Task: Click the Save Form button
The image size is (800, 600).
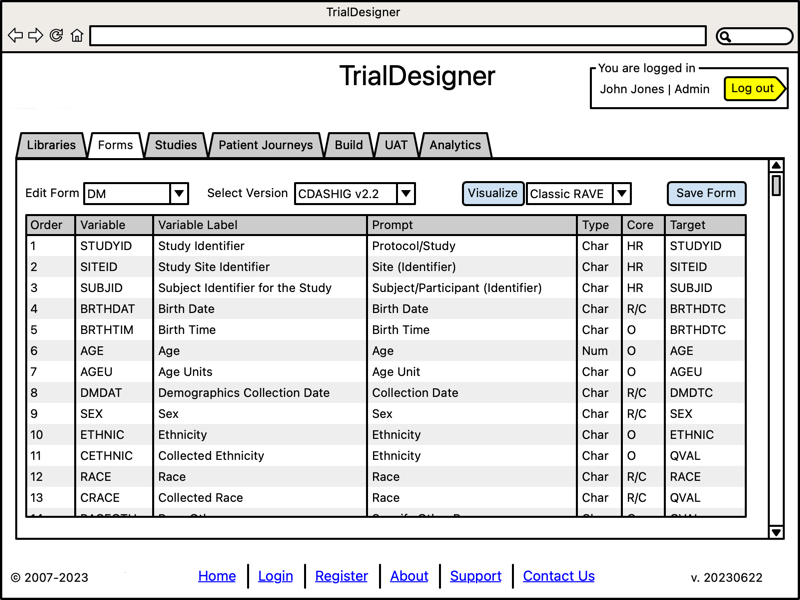Action: (706, 193)
